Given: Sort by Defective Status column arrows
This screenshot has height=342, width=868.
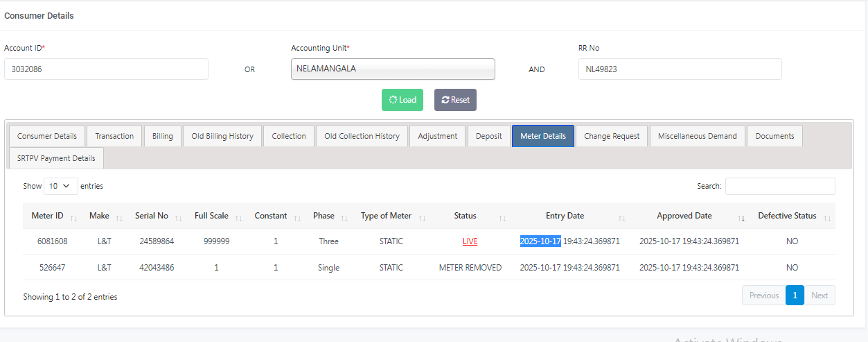Looking at the screenshot, I should 826,218.
